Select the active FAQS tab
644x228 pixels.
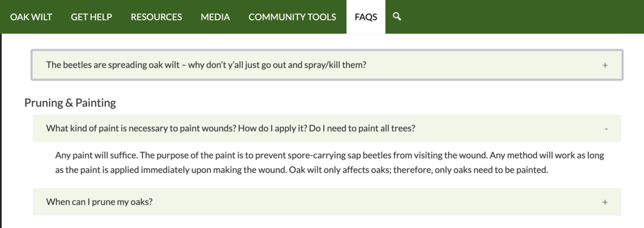coord(366,17)
